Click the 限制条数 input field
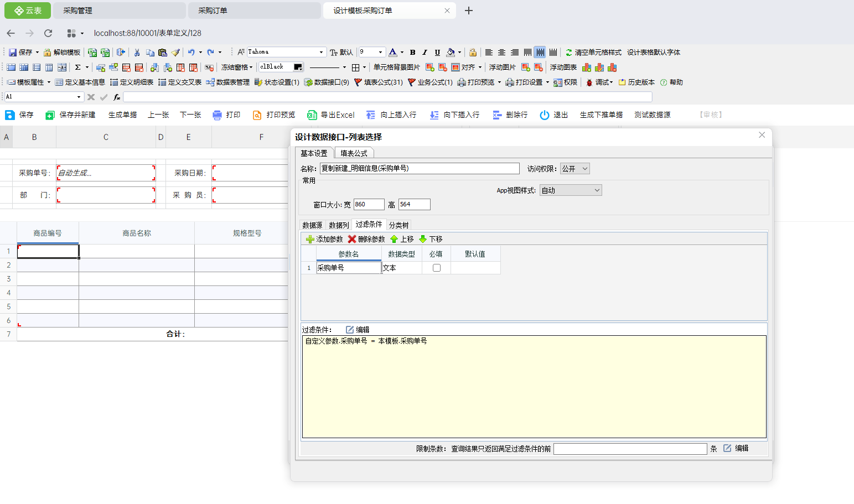The width and height of the screenshot is (854, 504). point(630,449)
